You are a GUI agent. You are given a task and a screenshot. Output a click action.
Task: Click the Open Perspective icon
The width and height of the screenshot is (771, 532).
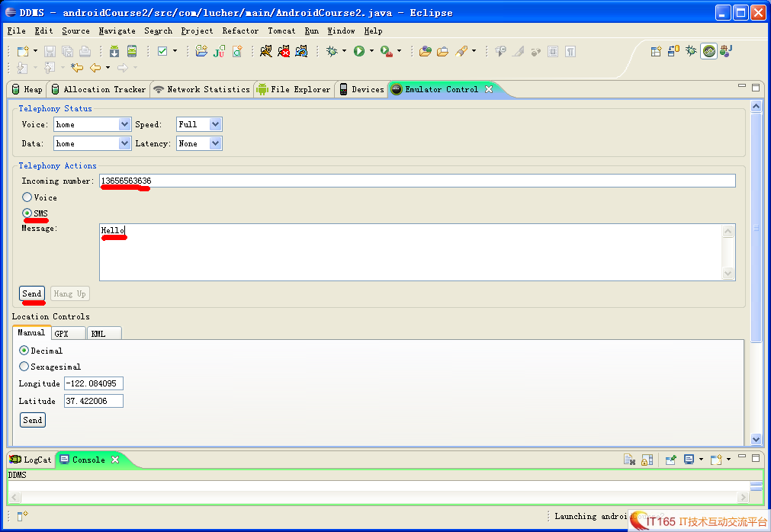tap(656, 51)
